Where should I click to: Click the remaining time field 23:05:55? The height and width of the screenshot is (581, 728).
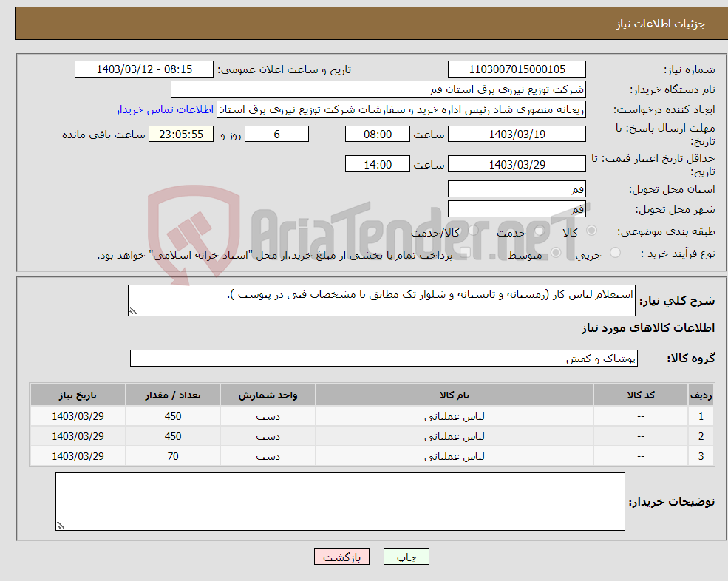pos(181,135)
